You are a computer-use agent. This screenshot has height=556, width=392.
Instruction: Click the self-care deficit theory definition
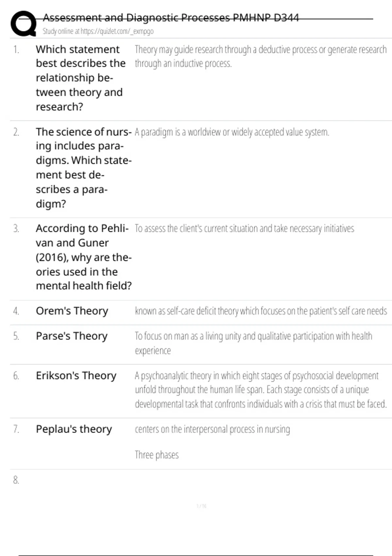click(261, 311)
